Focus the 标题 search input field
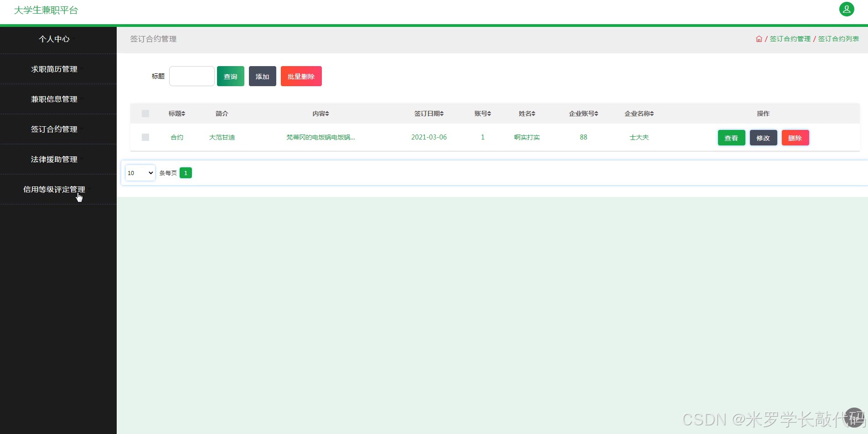The width and height of the screenshot is (868, 434). 192,76
